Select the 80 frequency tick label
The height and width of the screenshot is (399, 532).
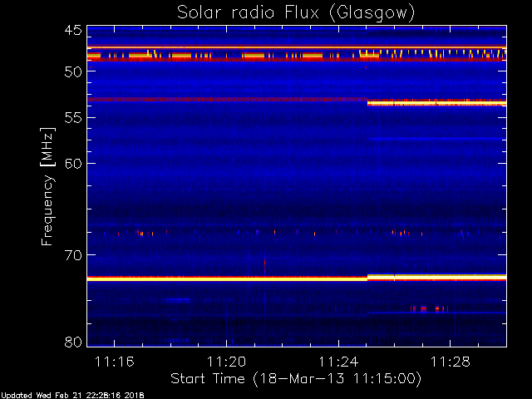[73, 342]
